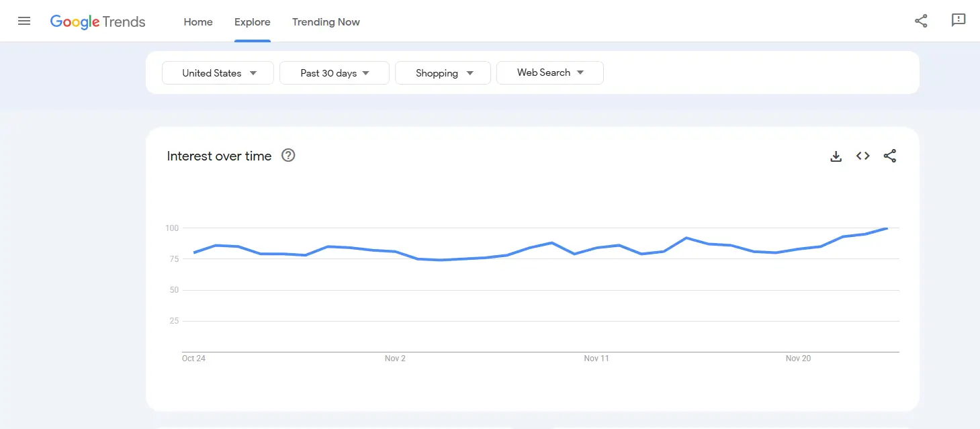Open the hamburger main menu
This screenshot has width=980, height=429.
click(24, 21)
